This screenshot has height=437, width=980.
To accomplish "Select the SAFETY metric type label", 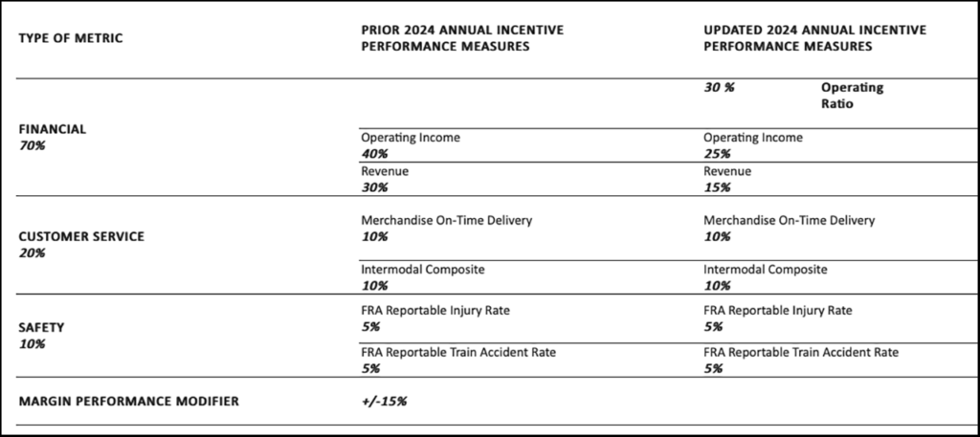I will coord(41,327).
